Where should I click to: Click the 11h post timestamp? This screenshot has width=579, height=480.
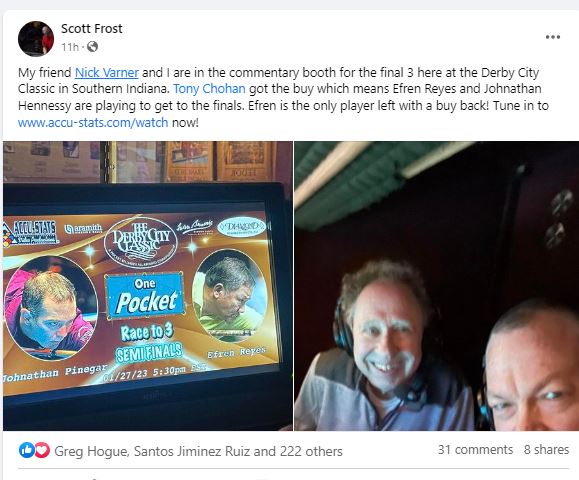point(70,47)
